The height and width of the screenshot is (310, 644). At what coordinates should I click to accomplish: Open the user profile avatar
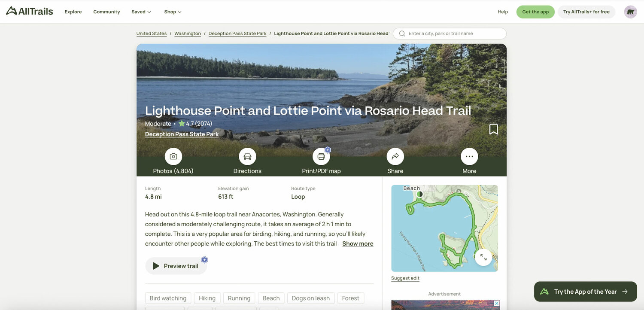[x=630, y=12]
